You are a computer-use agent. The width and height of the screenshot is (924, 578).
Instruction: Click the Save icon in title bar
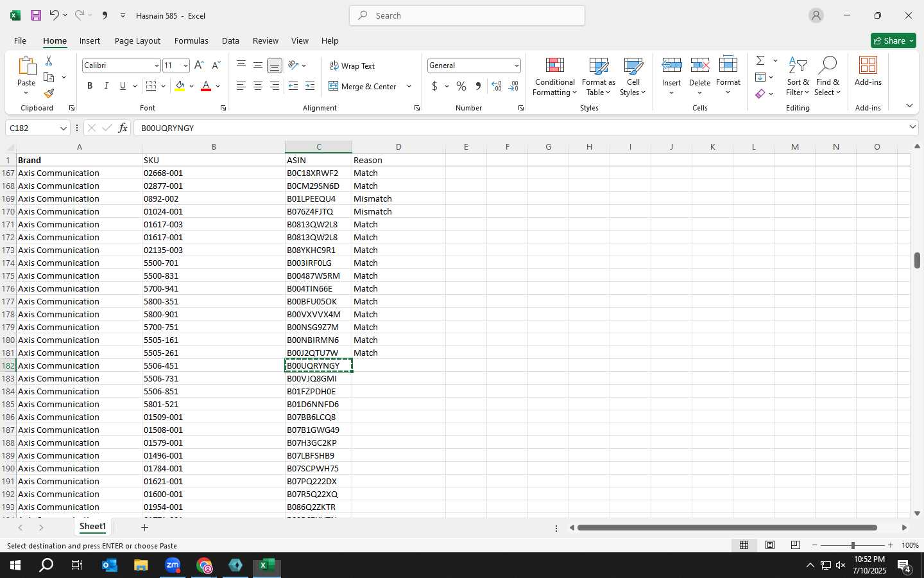click(x=36, y=15)
